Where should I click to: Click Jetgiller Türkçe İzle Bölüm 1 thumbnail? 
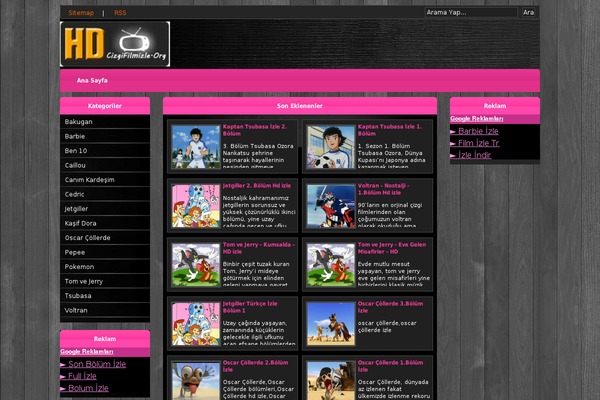pos(196,324)
